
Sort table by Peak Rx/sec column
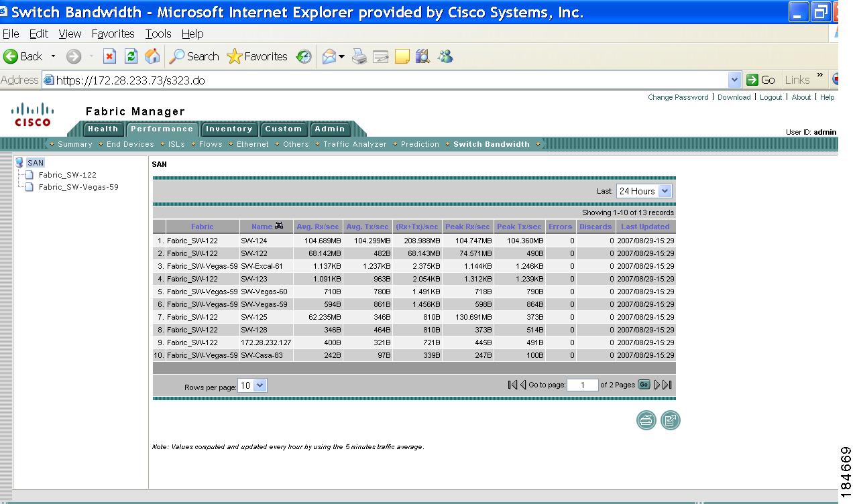(x=467, y=227)
